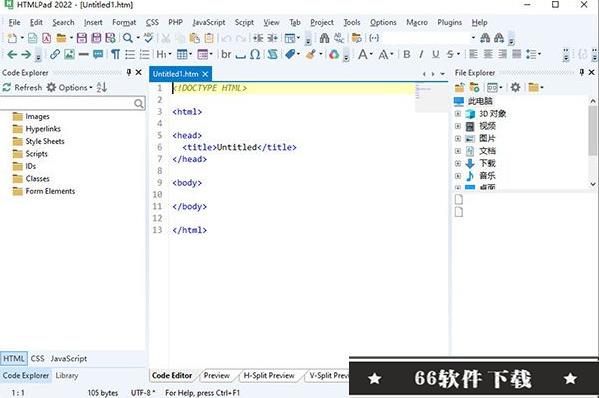Align text left

click(x=473, y=54)
